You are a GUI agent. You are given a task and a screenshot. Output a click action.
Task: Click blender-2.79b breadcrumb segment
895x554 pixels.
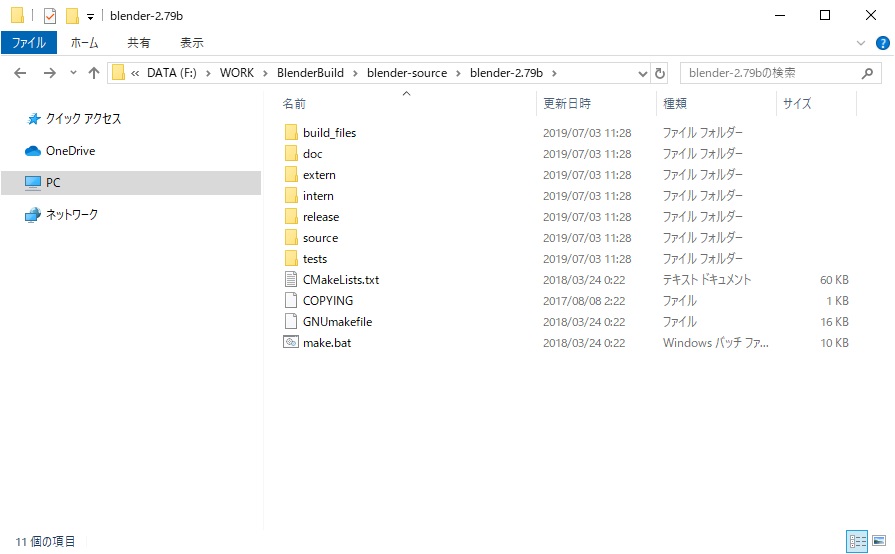coord(506,73)
